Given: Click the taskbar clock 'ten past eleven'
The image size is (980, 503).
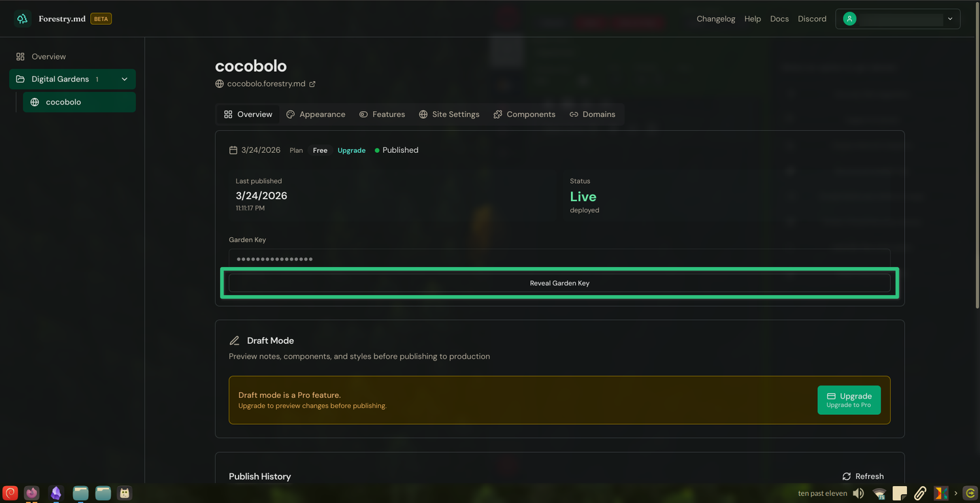Looking at the screenshot, I should [x=823, y=493].
